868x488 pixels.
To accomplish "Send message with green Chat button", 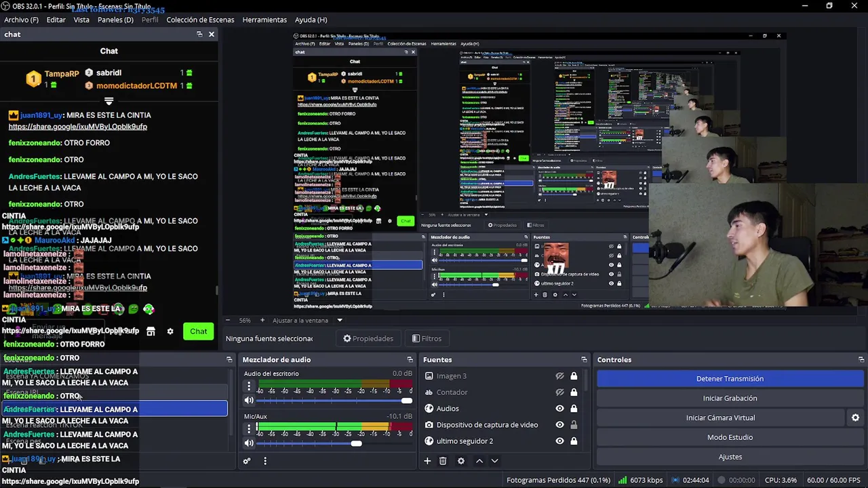I will pos(199,331).
